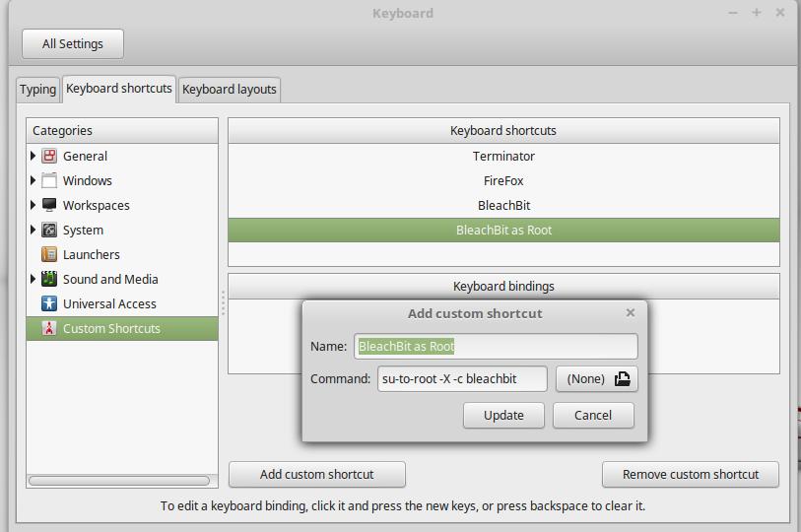This screenshot has width=801, height=532.
Task: Expand the Workspaces category
Action: (x=33, y=205)
